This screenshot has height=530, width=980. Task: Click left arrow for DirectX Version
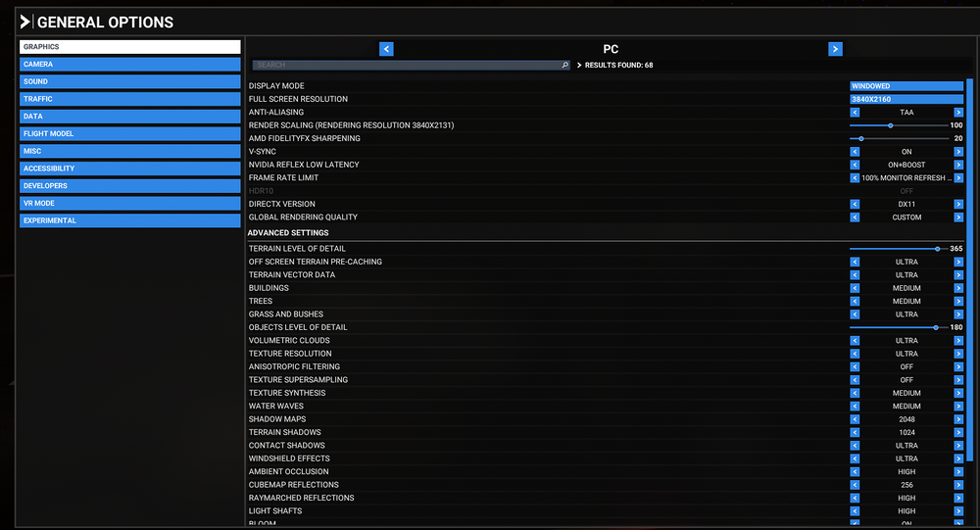coord(855,204)
